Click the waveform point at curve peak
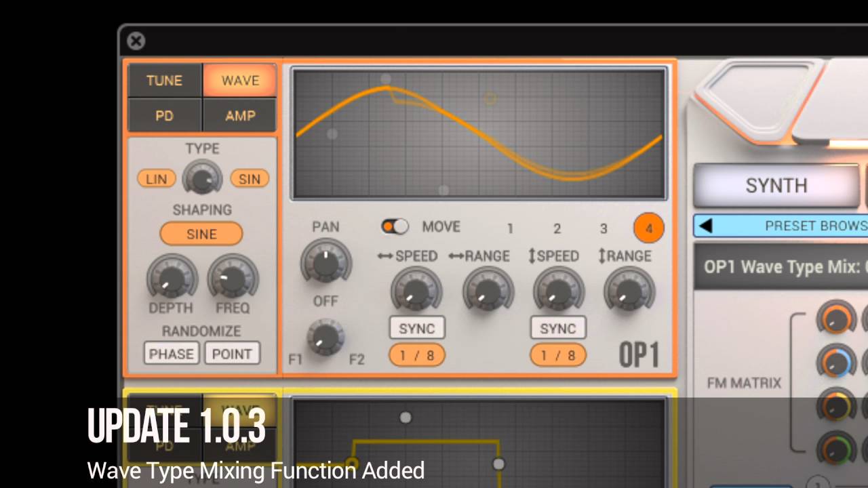The height and width of the screenshot is (488, 868). tap(386, 79)
